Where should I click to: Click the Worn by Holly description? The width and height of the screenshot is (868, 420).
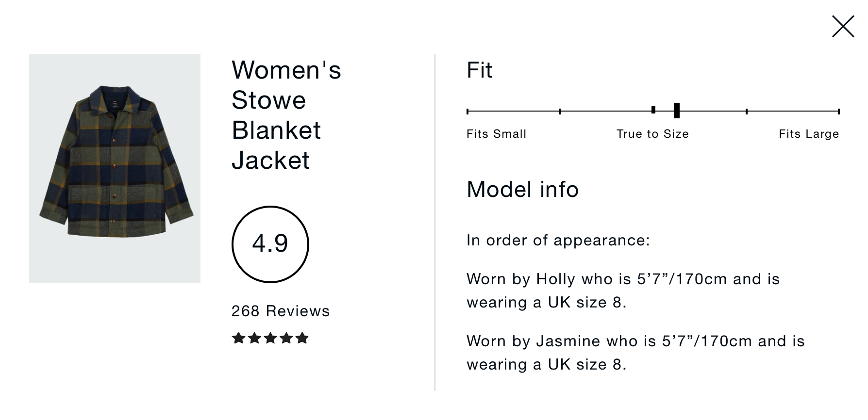[623, 291]
